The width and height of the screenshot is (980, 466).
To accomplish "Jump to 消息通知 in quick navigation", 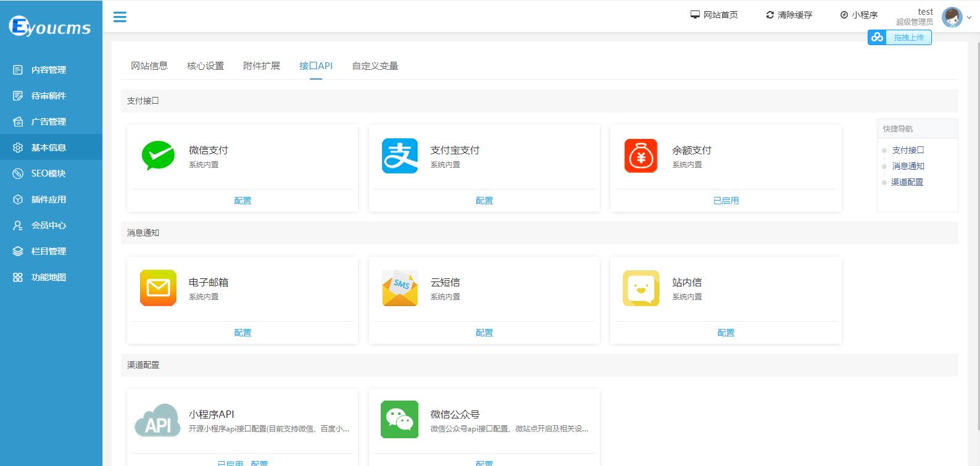I will 908,166.
